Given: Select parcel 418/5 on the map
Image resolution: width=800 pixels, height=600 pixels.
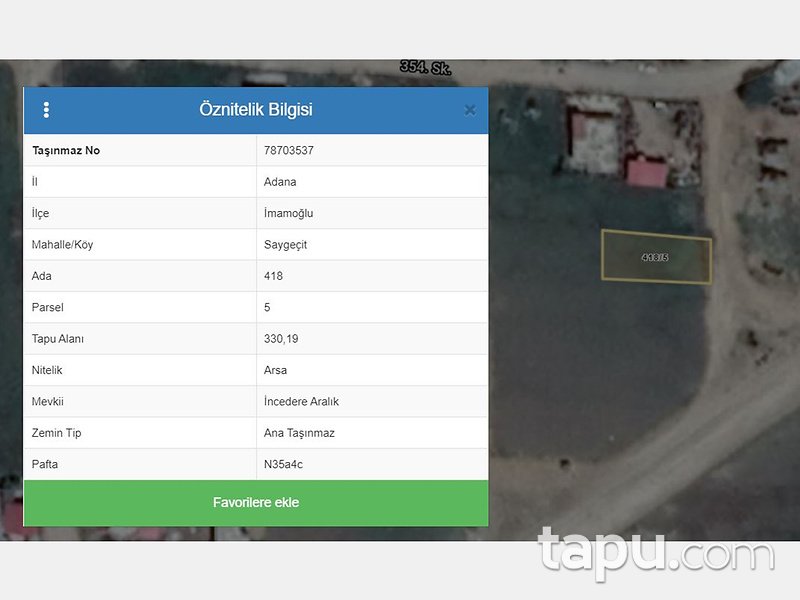Looking at the screenshot, I should point(656,257).
